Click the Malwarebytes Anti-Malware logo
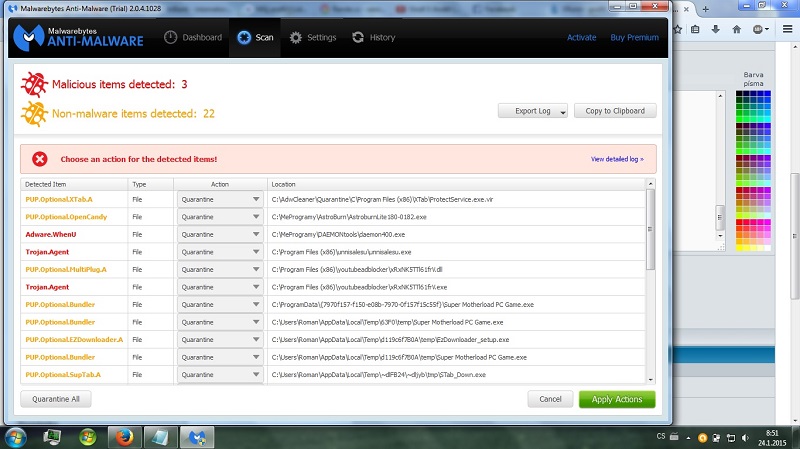Viewport: 800px width, 449px height. [78, 37]
